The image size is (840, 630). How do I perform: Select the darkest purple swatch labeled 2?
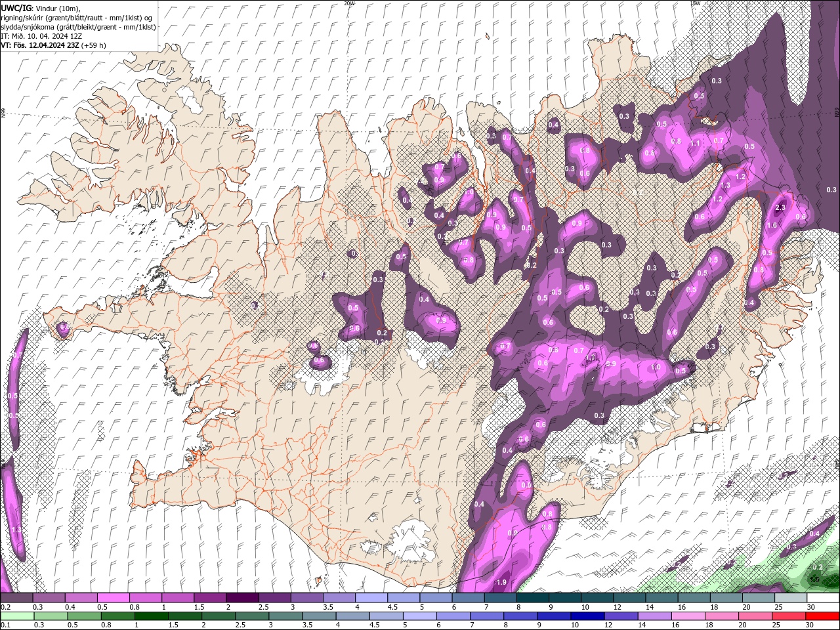tap(242, 598)
